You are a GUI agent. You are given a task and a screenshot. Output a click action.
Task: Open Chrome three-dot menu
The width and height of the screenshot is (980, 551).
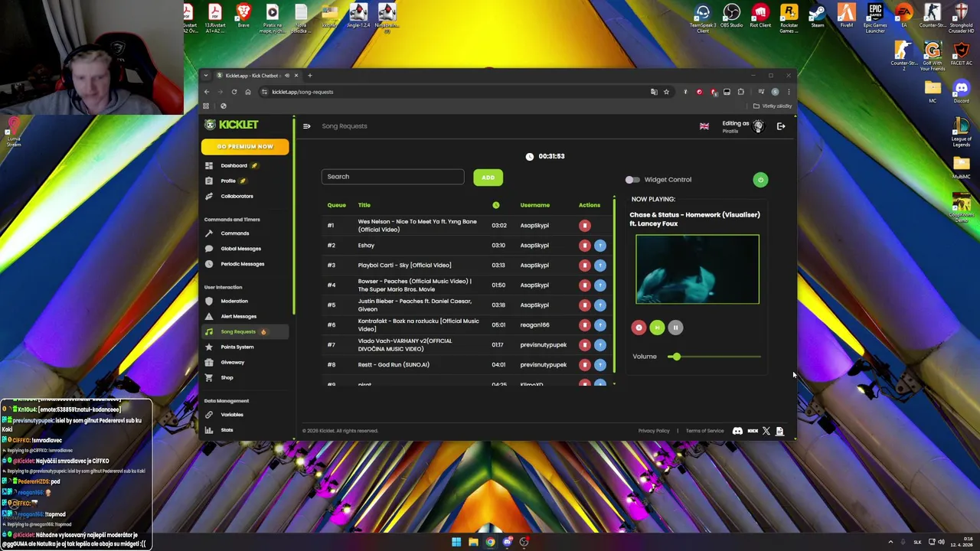pos(789,92)
